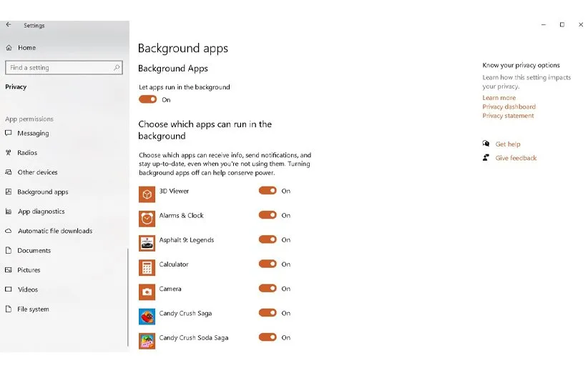
Task: Click the Camera app icon
Action: [x=147, y=292]
